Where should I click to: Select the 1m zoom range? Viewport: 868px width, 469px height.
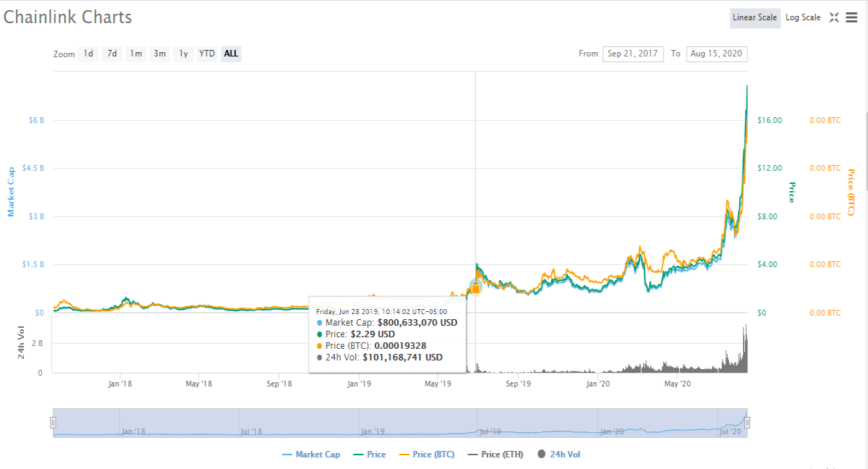point(136,54)
